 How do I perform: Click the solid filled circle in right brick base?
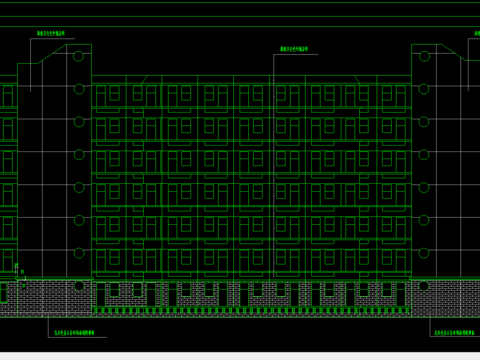(424, 286)
